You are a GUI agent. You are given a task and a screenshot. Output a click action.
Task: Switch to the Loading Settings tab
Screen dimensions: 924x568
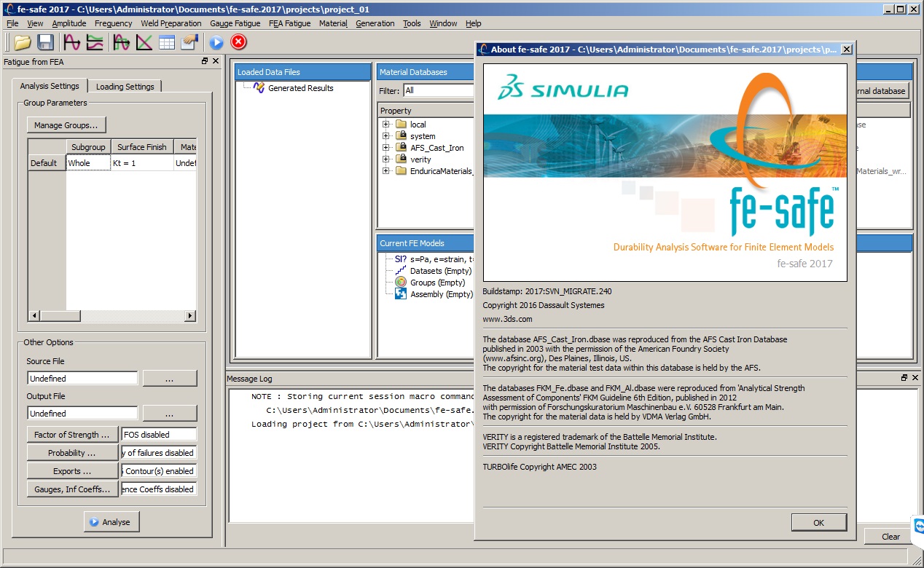[125, 86]
